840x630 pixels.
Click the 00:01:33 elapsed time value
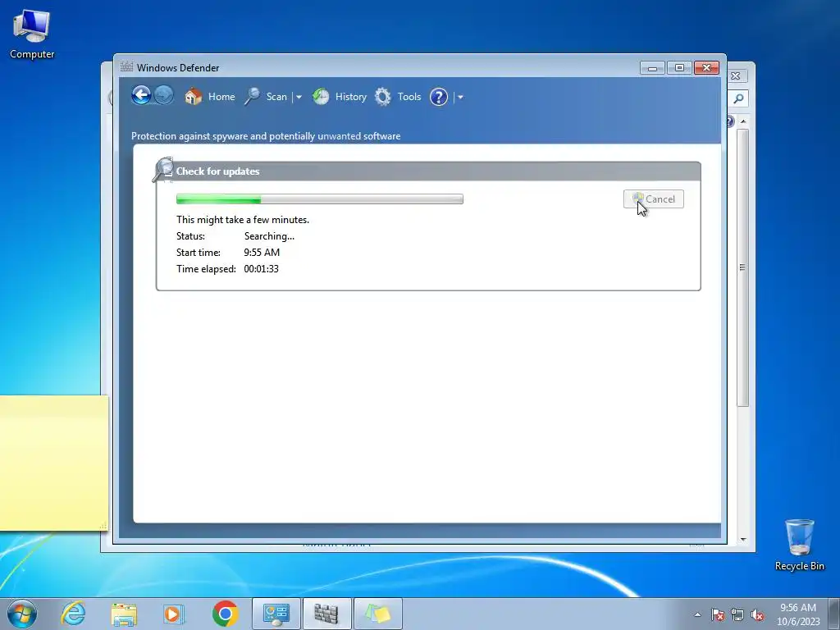pyautogui.click(x=261, y=269)
